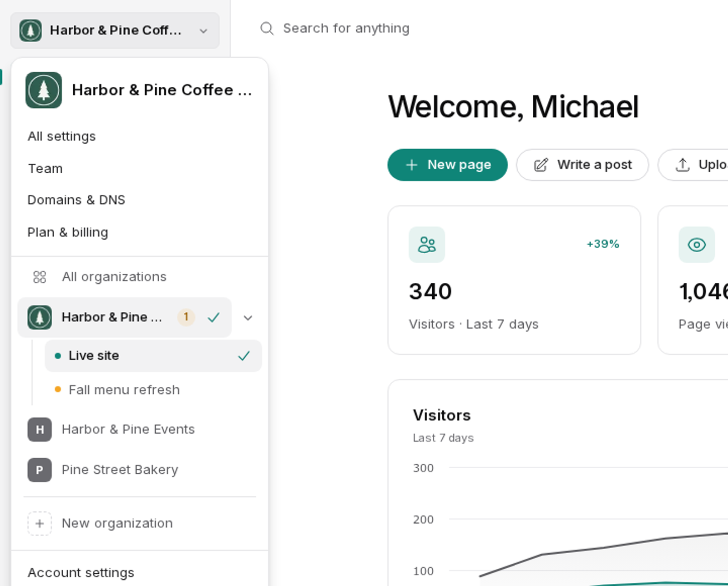Viewport: 728px width, 586px height.
Task: Switch to Pine Street Bakery organization
Action: [120, 470]
